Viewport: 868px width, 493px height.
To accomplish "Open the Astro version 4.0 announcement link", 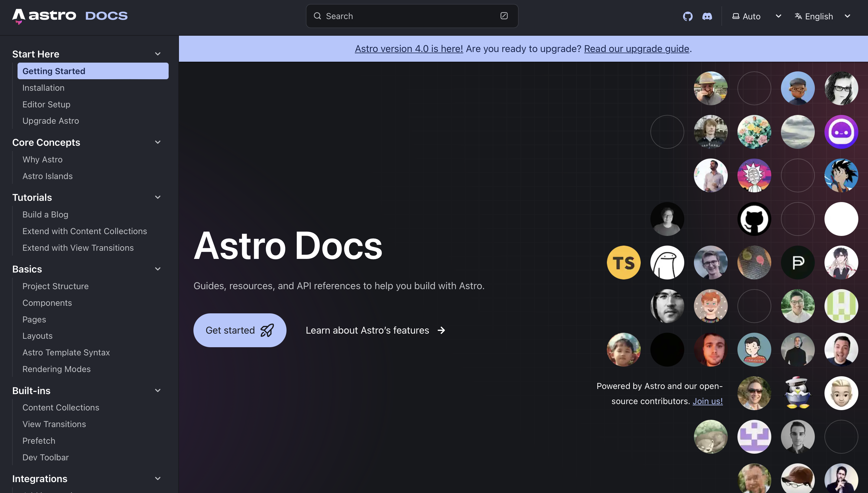I will (409, 49).
